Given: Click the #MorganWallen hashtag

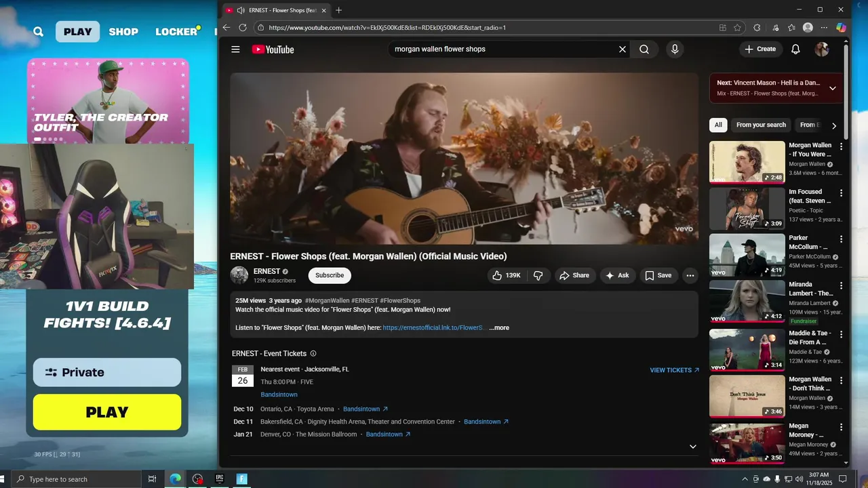Looking at the screenshot, I should (x=328, y=300).
